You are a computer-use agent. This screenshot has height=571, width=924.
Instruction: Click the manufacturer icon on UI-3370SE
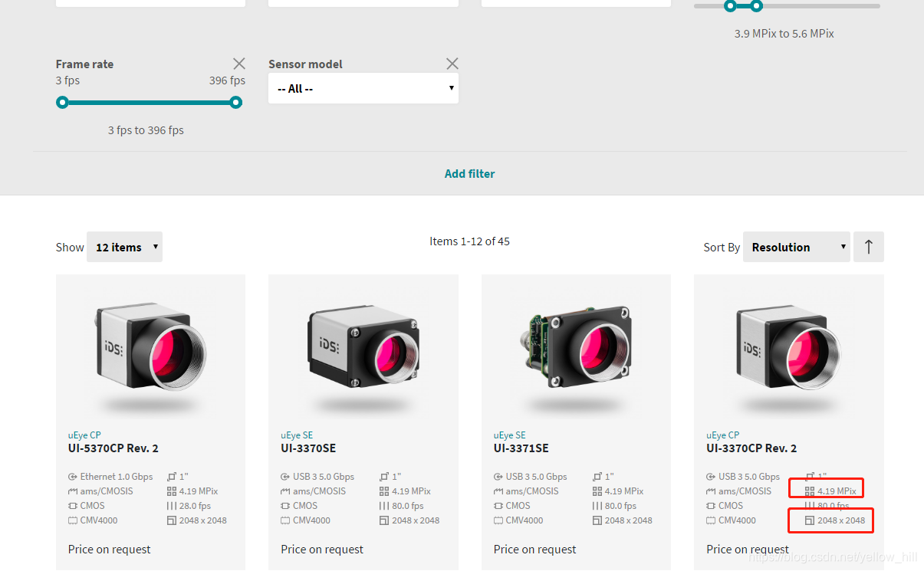(285, 491)
